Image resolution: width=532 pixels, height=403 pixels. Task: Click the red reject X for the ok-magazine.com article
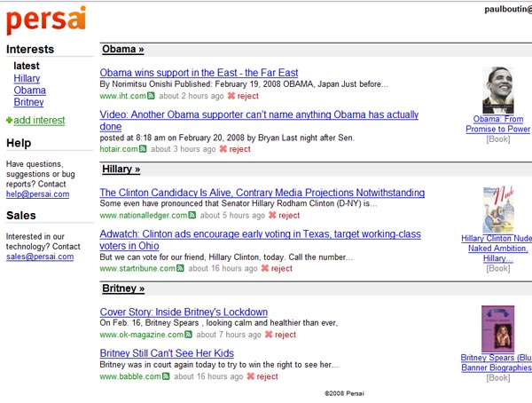(x=269, y=335)
